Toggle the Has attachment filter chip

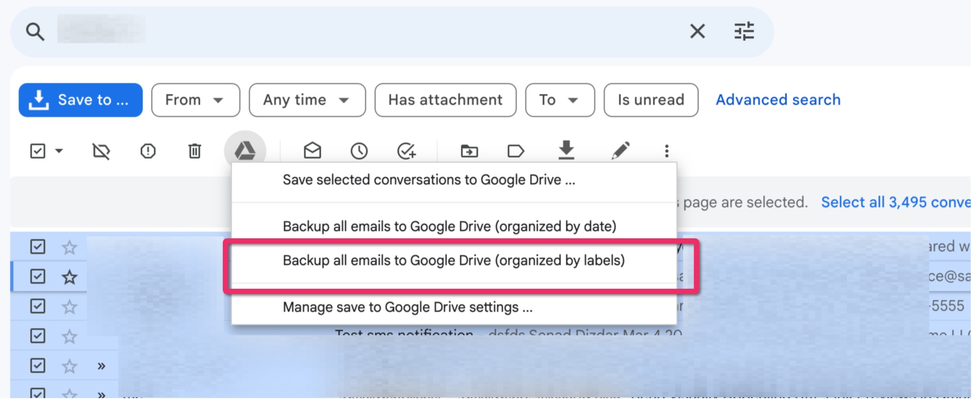(x=445, y=100)
